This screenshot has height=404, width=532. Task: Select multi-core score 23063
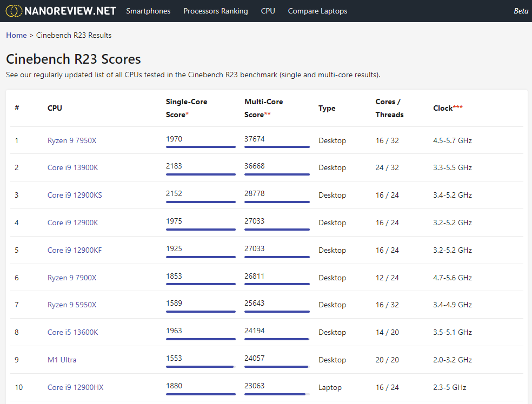click(255, 386)
